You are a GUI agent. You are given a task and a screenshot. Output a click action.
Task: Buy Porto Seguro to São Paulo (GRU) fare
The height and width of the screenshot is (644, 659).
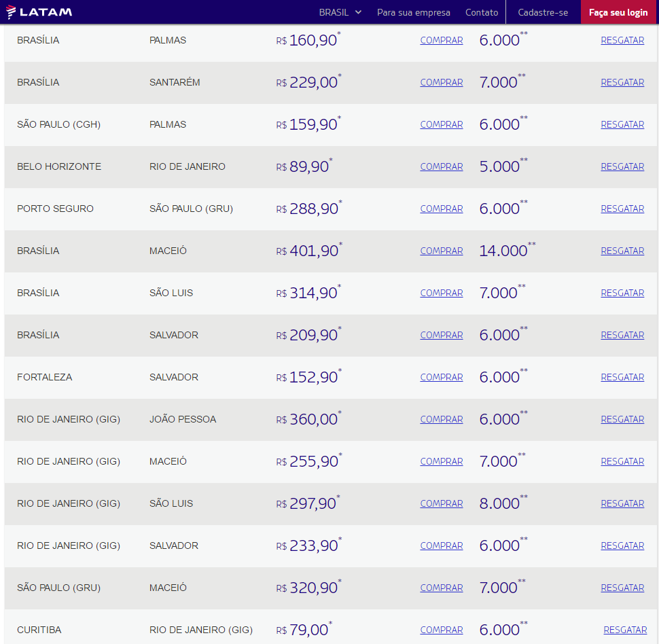tap(442, 209)
